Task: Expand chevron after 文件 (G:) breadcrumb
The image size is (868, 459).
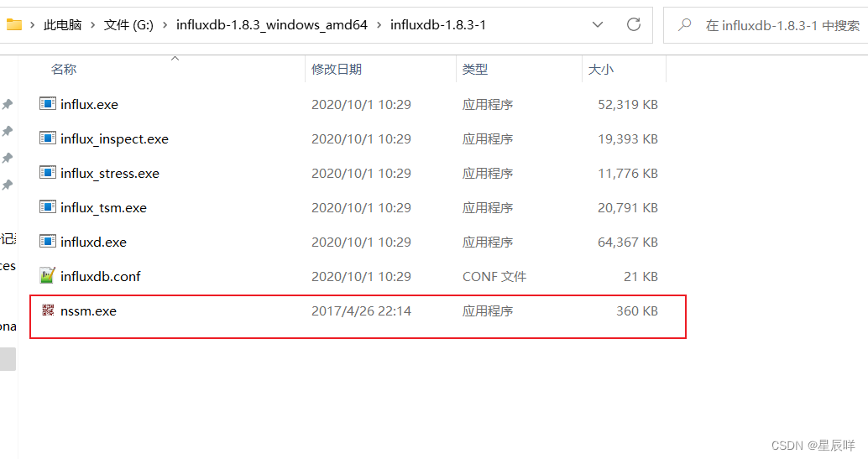Action: click(165, 25)
